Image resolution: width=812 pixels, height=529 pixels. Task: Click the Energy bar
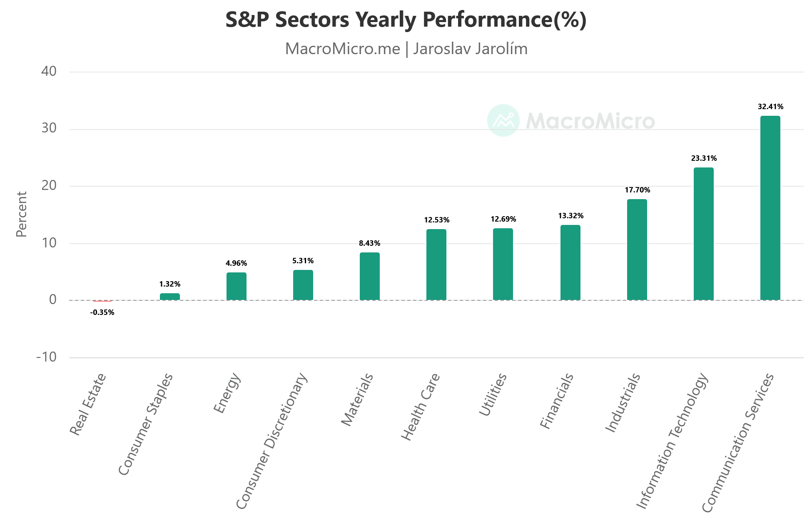click(x=236, y=286)
